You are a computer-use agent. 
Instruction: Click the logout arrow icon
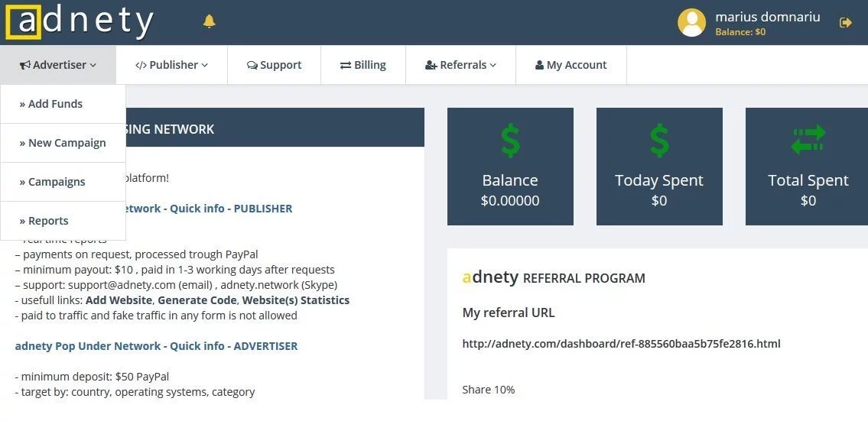point(845,23)
